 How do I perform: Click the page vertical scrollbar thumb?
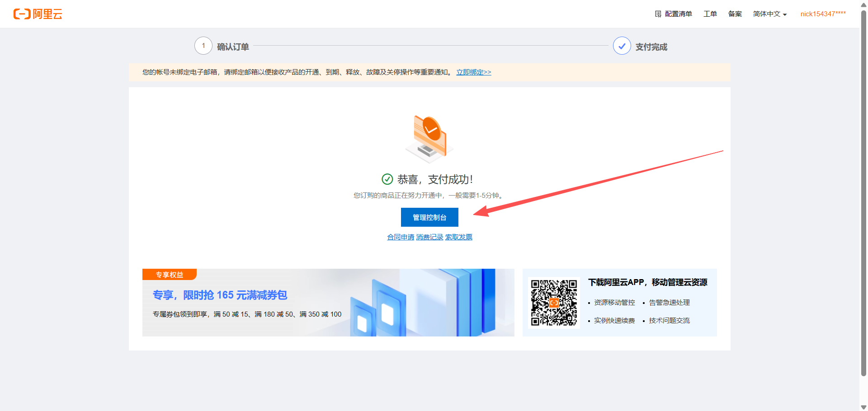[863, 190]
